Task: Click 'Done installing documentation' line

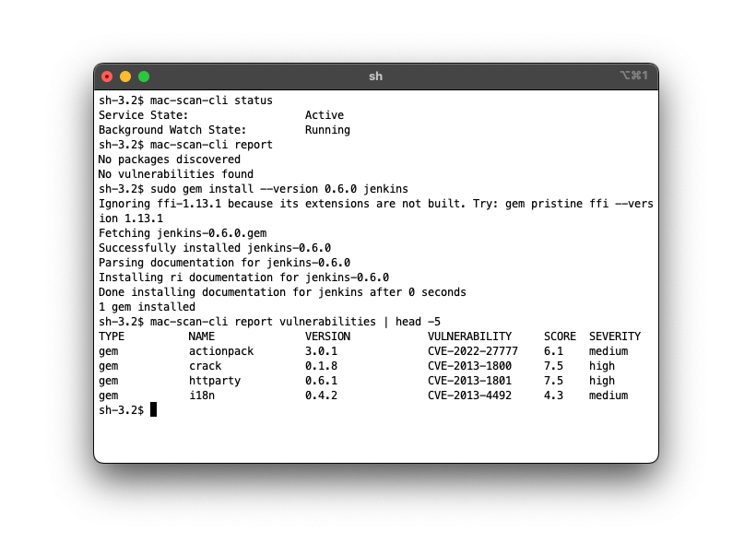Action: click(x=282, y=292)
